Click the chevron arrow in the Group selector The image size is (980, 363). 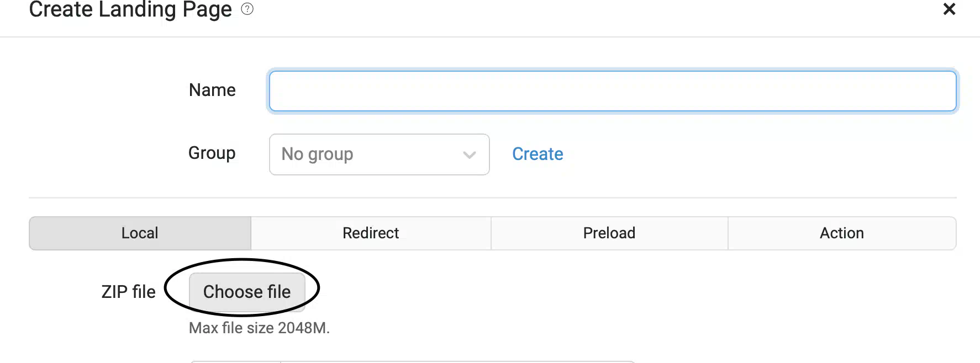tap(470, 155)
